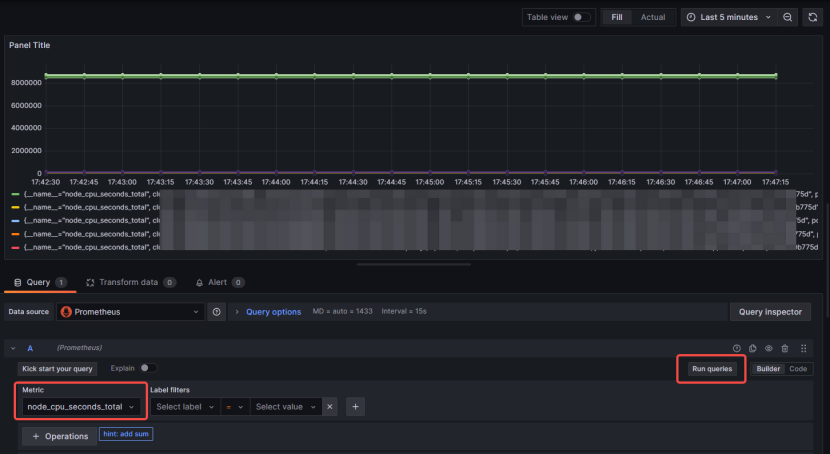Click drag handle icon on query A
Viewport: 830px width, 454px height.
point(803,348)
